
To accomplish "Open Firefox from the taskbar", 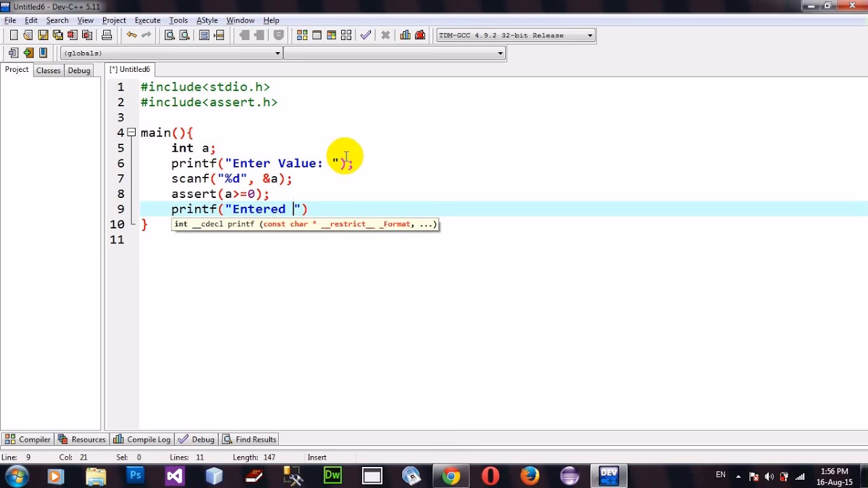I will click(x=530, y=476).
